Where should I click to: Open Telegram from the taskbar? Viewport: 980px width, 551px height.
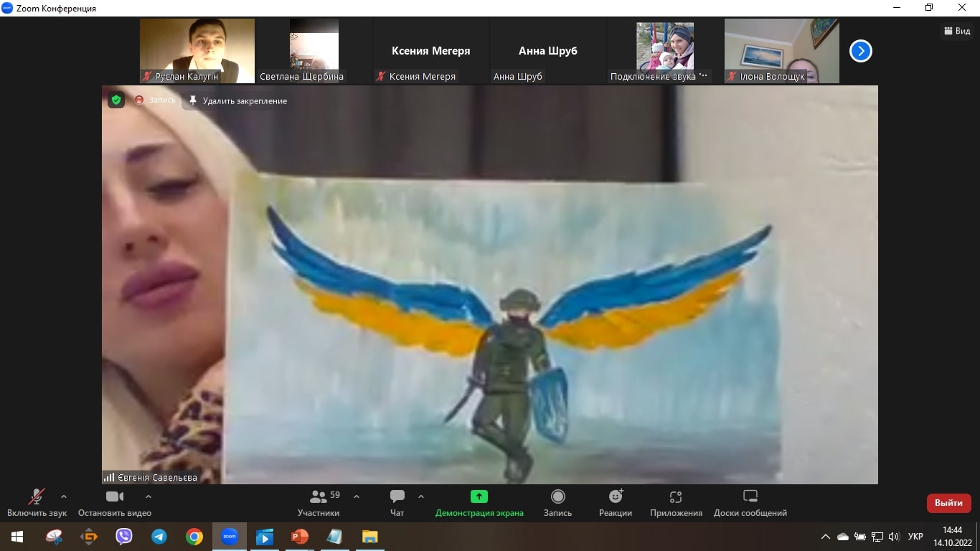click(x=159, y=537)
